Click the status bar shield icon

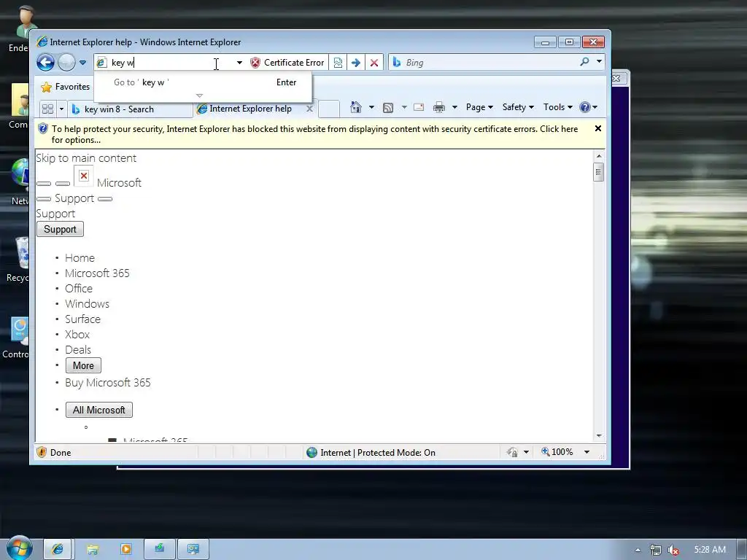tap(42, 452)
